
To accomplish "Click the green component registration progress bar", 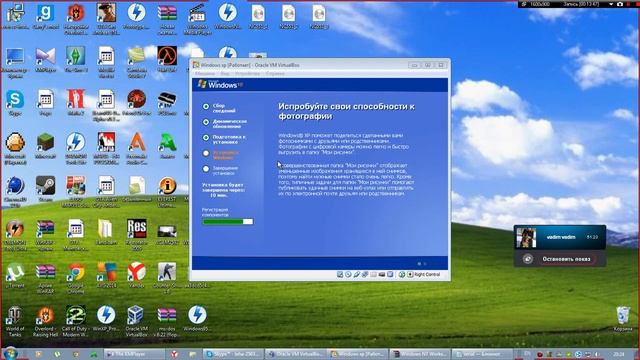I will point(228,222).
